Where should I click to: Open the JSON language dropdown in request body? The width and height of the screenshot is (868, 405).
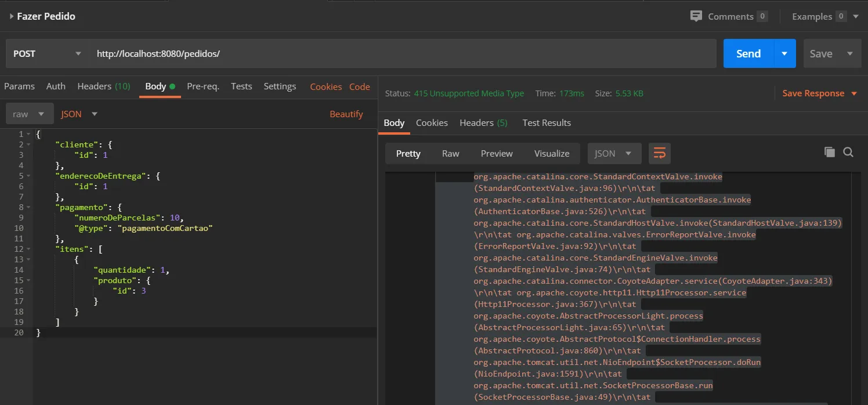(x=79, y=114)
